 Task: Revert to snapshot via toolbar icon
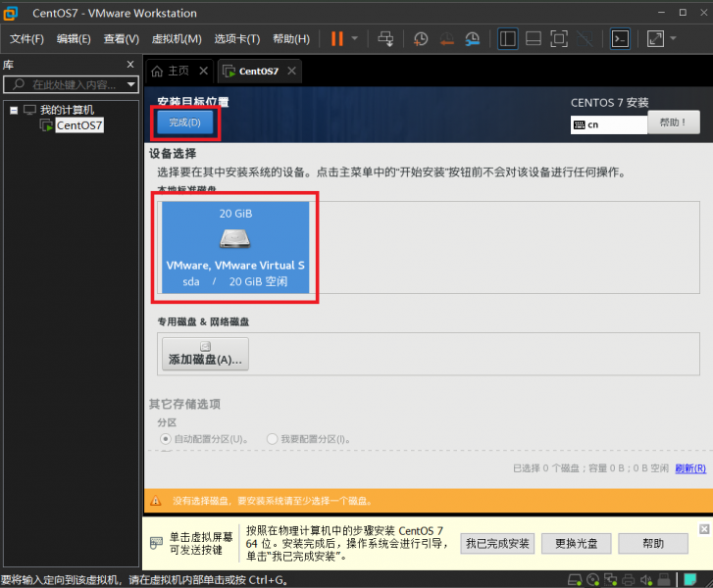[446, 39]
